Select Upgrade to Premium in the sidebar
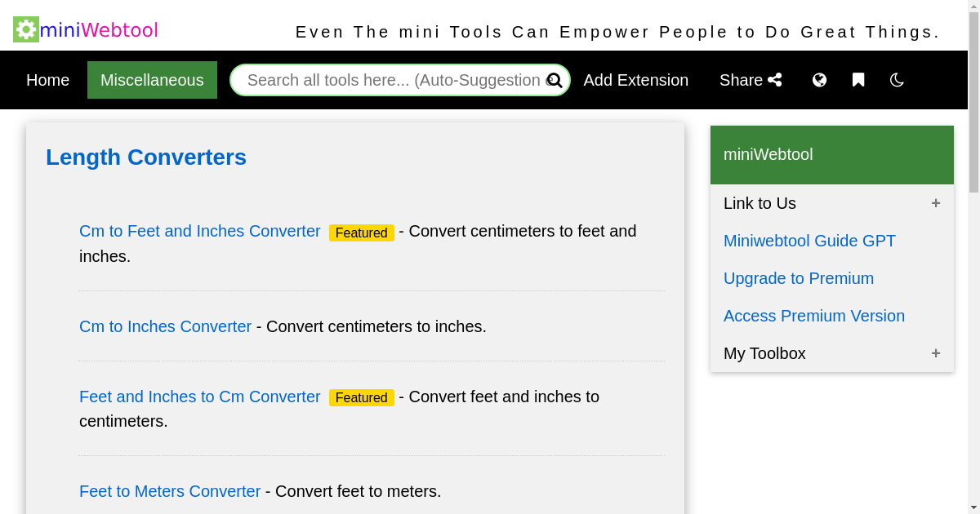Screen dimensions: 980x514 click(799, 278)
